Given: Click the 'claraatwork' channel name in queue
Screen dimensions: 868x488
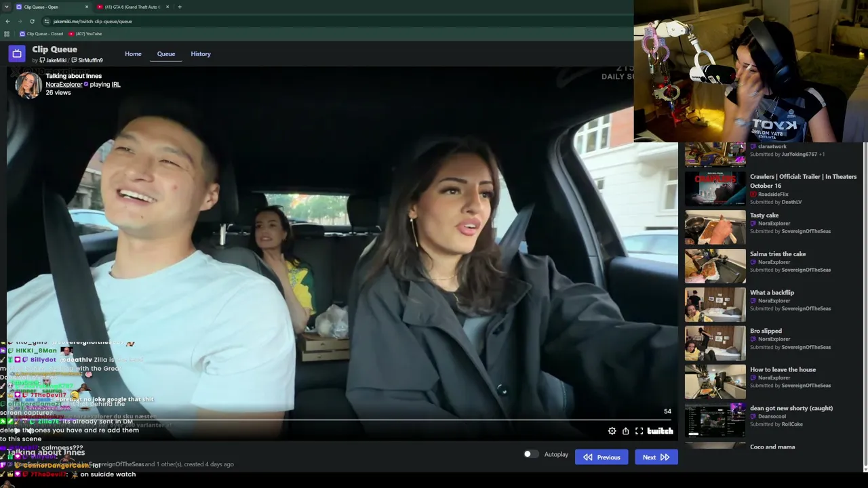Looking at the screenshot, I should point(772,146).
